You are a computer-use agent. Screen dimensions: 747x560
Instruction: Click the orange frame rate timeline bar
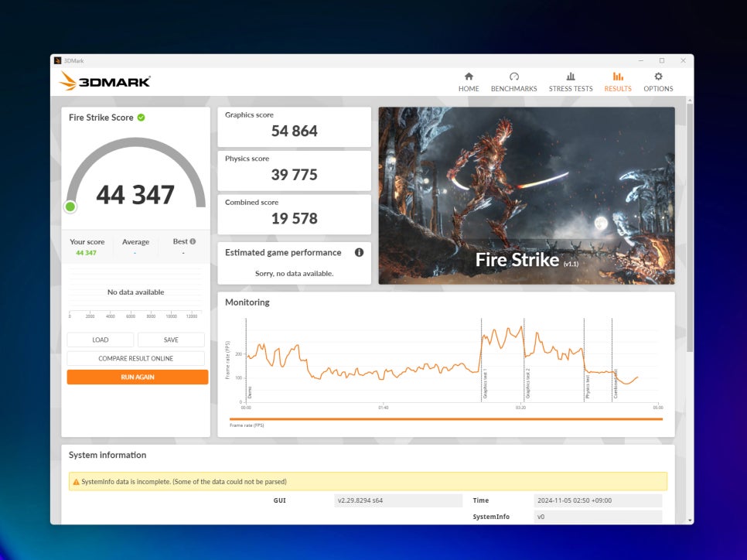[446, 419]
